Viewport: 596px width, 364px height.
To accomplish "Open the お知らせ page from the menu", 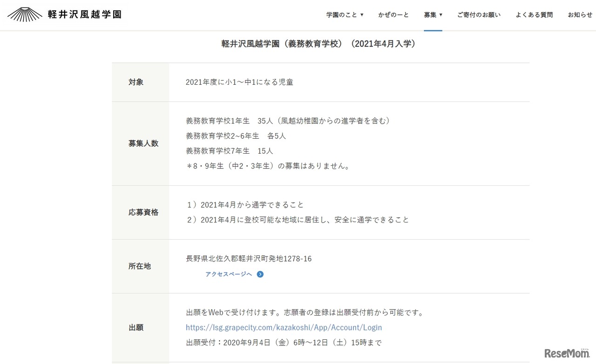I will (579, 14).
